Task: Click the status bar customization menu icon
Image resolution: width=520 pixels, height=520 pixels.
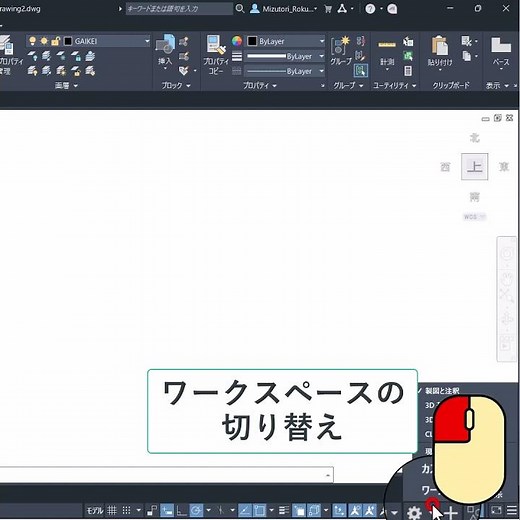Action: pos(512,510)
